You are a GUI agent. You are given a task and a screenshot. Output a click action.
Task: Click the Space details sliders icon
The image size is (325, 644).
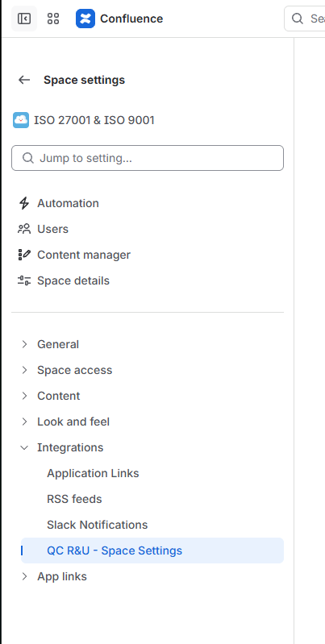tap(24, 280)
